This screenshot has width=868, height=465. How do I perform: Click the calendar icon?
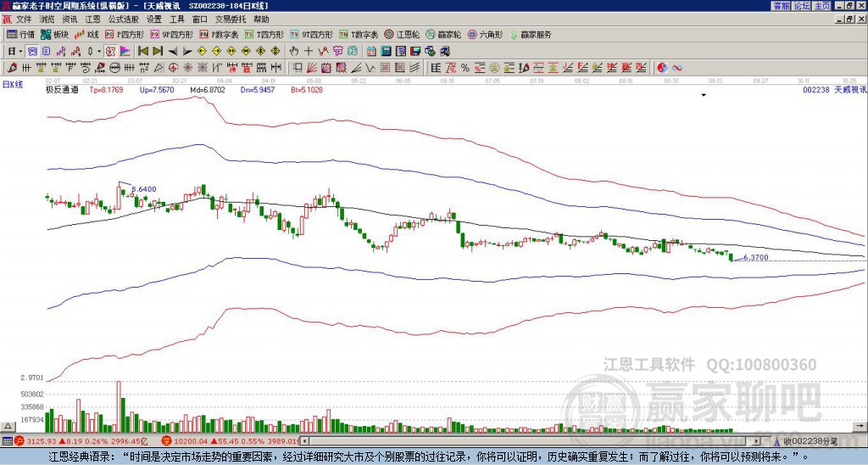(371, 52)
